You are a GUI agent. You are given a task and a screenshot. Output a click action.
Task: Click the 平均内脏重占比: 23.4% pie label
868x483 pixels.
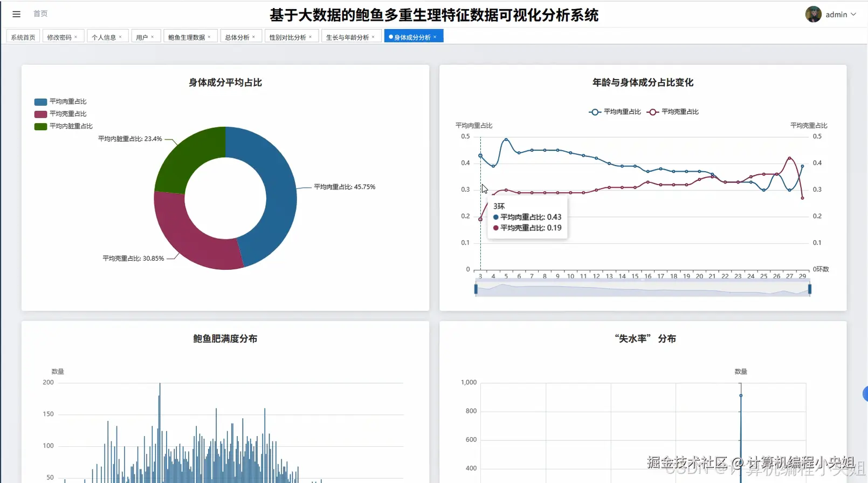(x=130, y=139)
